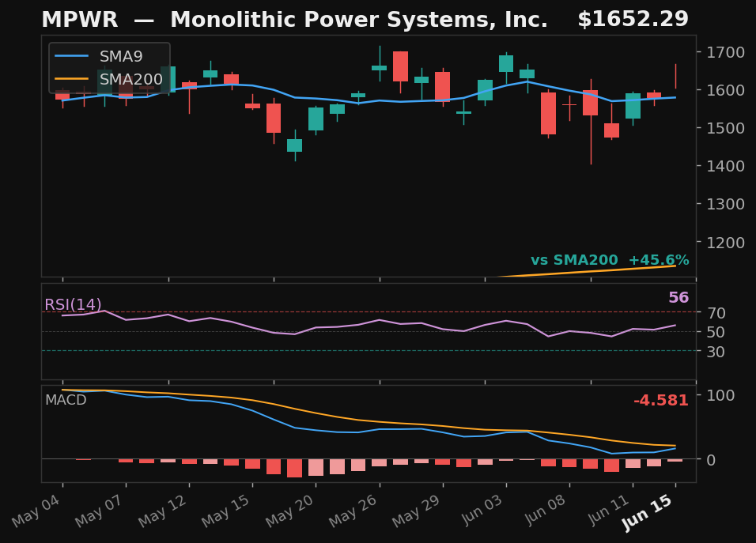756x543 pixels.
Task: Click the 1200 price axis label
Action: [726, 243]
